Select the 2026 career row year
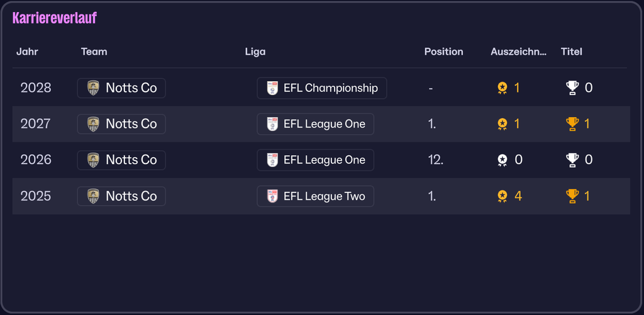Viewport: 644px width, 315px height. tap(36, 160)
